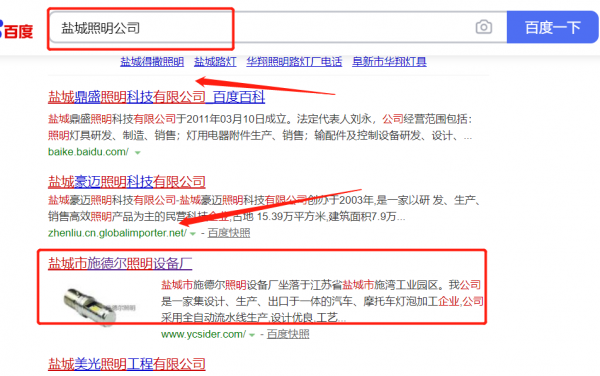Open related search 盐城得撒照明
The height and width of the screenshot is (376, 600).
152,62
